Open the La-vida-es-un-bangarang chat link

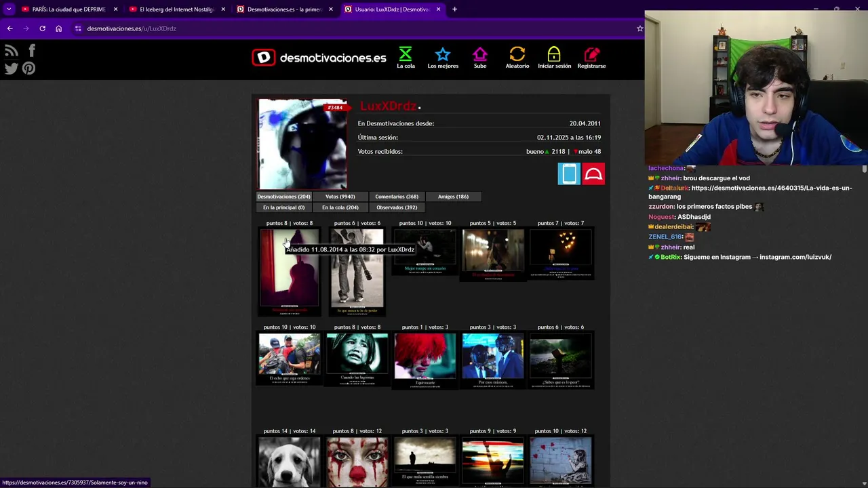point(750,192)
